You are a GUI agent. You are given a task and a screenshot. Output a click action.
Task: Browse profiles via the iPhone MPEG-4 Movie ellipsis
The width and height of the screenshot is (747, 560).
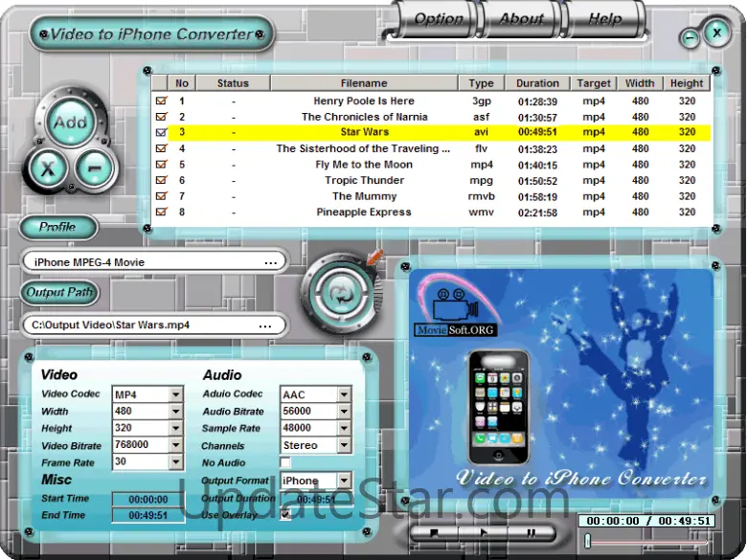(271, 262)
